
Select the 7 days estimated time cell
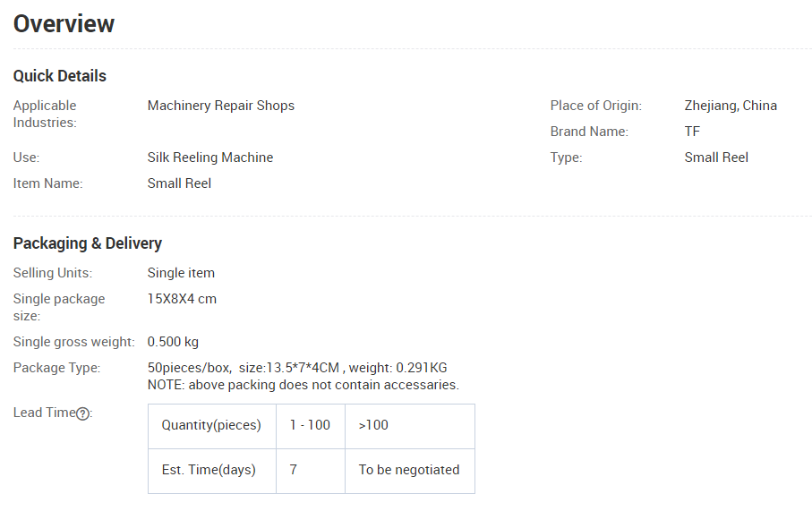[x=311, y=471]
